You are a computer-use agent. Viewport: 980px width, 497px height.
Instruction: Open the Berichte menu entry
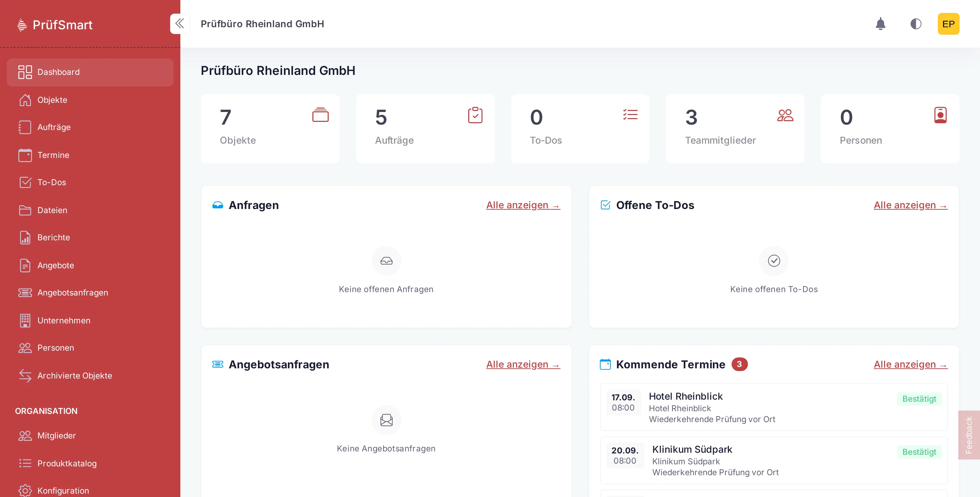pyautogui.click(x=90, y=238)
